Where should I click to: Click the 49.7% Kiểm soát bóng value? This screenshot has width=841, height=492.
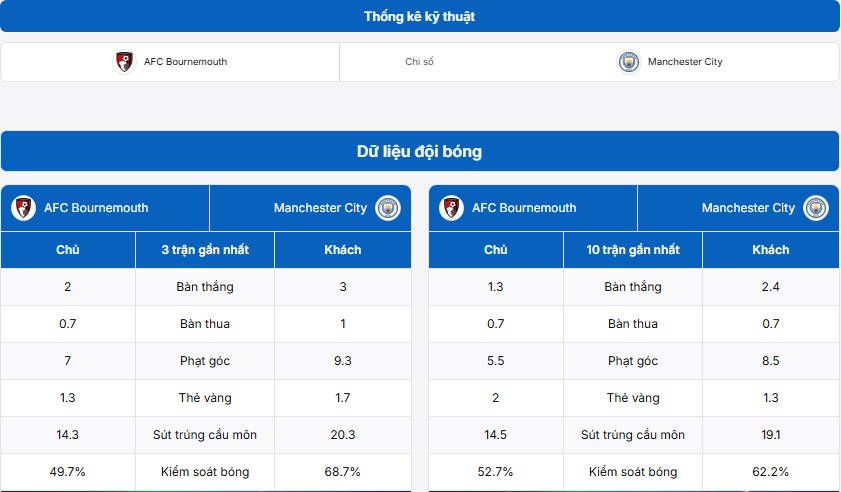68,472
